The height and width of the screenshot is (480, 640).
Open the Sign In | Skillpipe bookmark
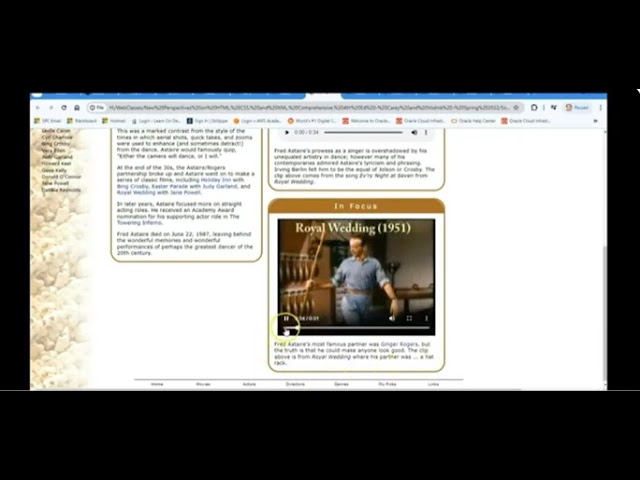pos(207,121)
